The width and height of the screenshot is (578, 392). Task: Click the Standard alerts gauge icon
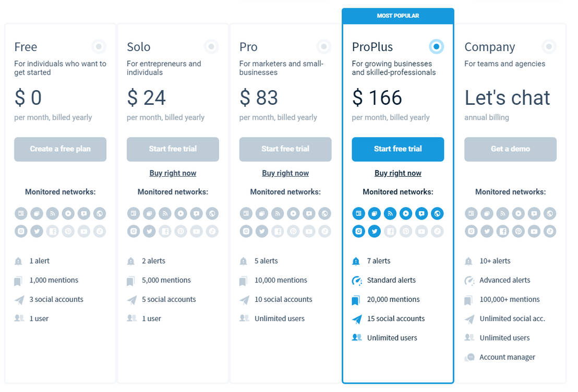click(x=357, y=280)
